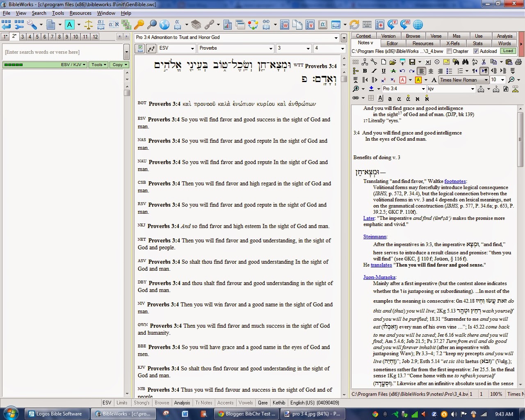
Task: Click the yellow key icon in toolbar
Action: coord(139,25)
